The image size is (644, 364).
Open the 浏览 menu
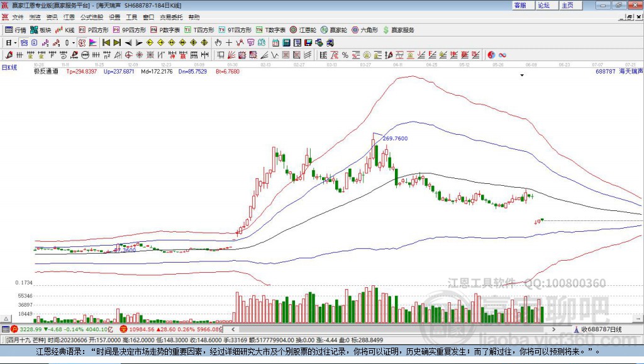click(x=35, y=17)
